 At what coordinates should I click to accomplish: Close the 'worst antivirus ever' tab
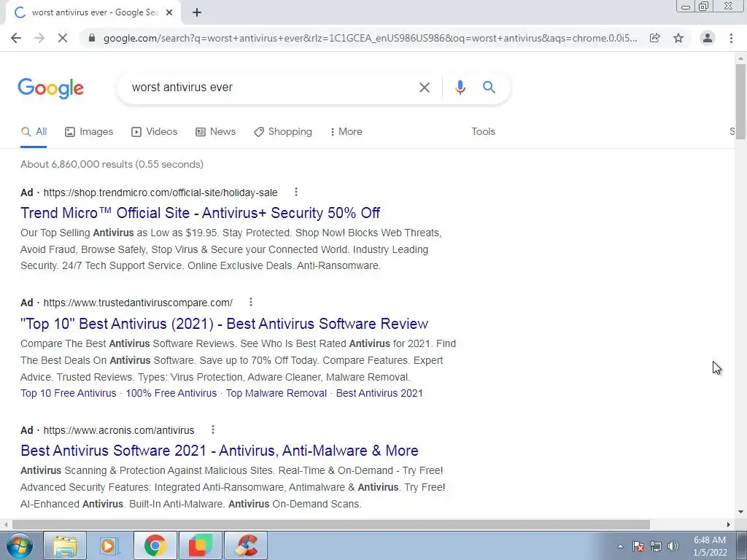click(169, 12)
